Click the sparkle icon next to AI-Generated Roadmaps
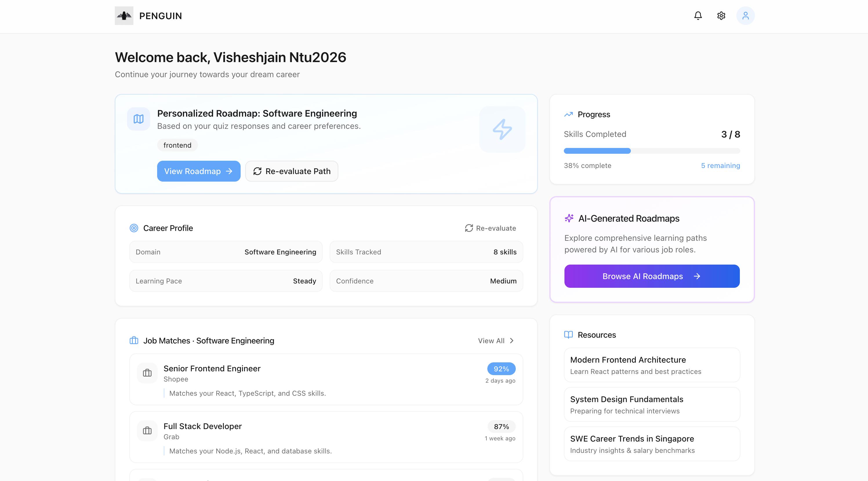This screenshot has height=481, width=868. (569, 218)
